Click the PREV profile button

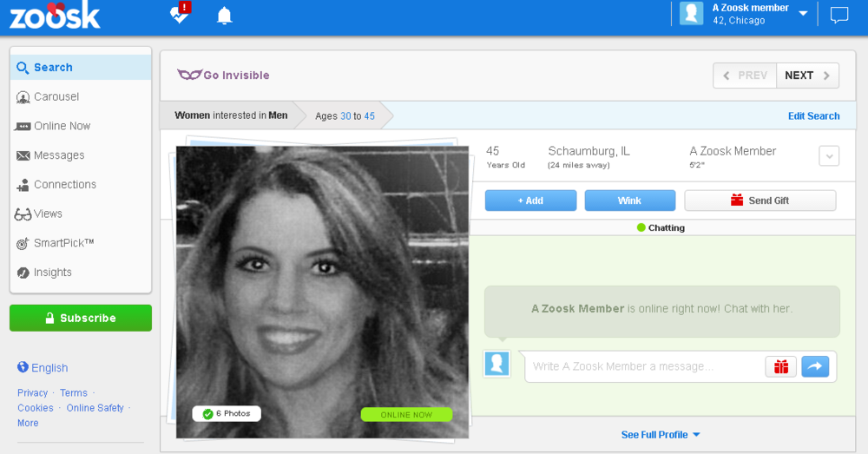tap(745, 76)
